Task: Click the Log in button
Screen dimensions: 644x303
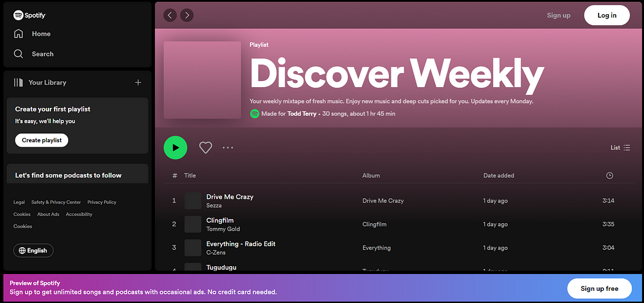Action: point(607,15)
